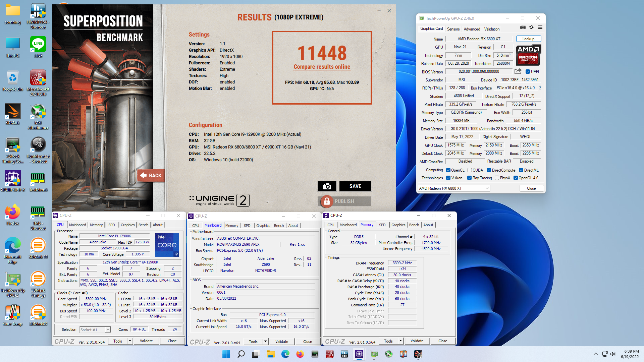Open ASRock Timing Configurator desktop icon
Image resolution: width=644 pixels, height=362 pixels.
point(13,150)
